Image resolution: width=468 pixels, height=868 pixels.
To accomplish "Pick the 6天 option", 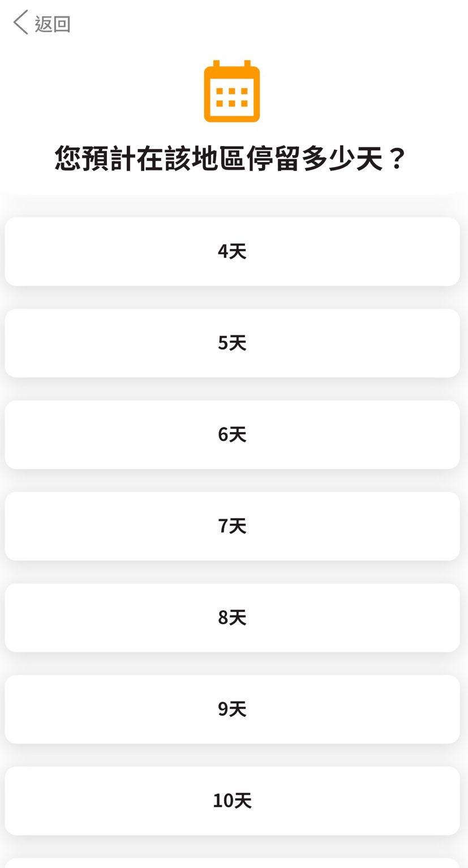I will (232, 435).
